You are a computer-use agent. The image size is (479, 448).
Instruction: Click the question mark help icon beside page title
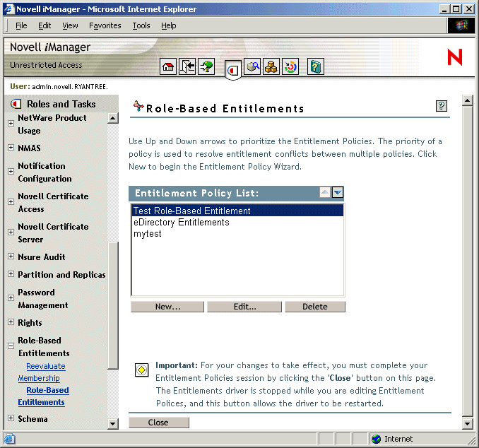point(441,106)
